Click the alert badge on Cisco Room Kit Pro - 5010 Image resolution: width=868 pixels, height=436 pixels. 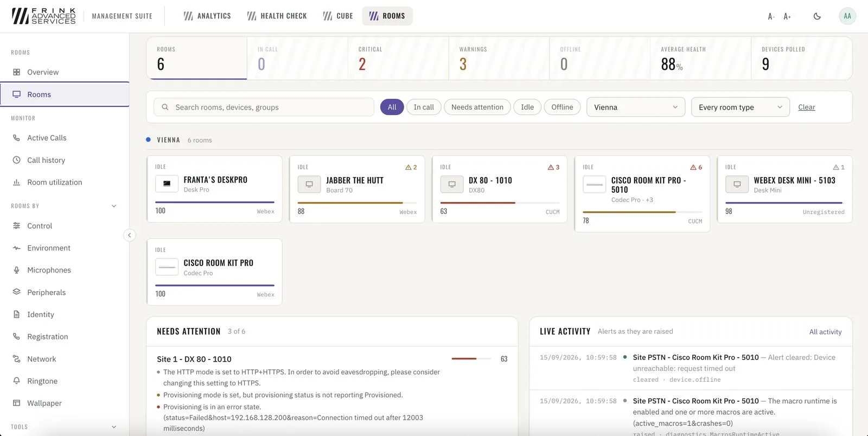pos(696,167)
